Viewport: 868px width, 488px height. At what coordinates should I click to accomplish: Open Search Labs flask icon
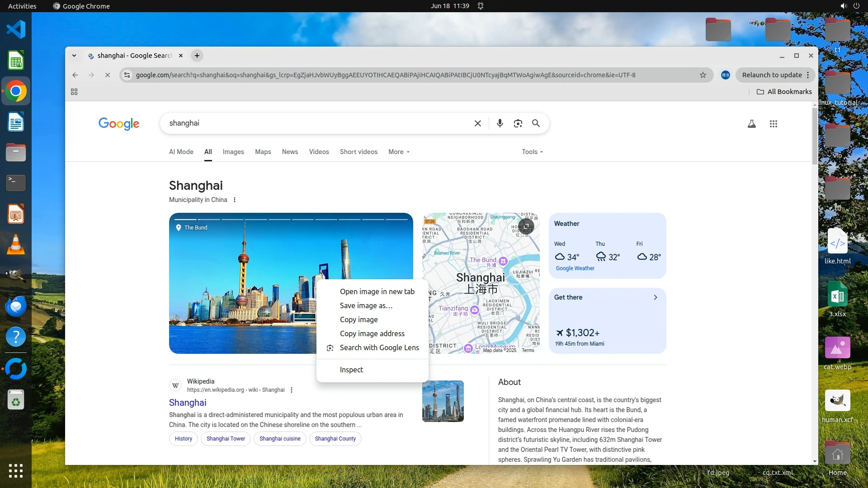pos(752,124)
